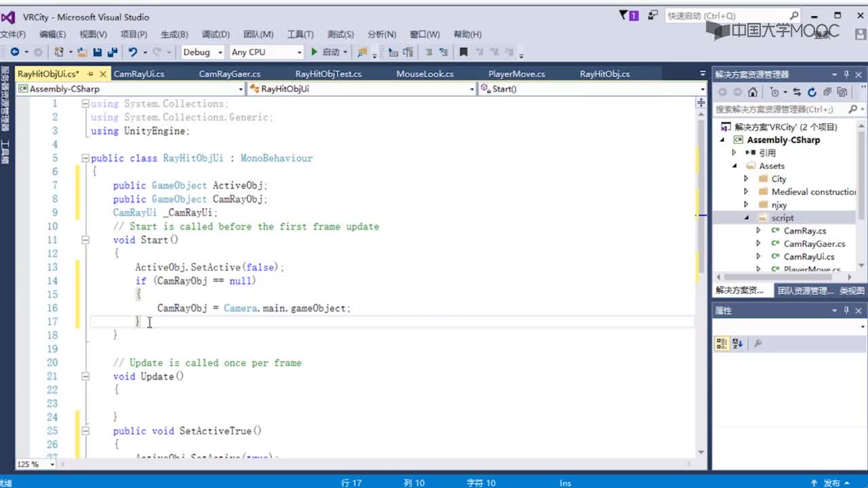The width and height of the screenshot is (868, 488).
Task: Click the Categorized view icon in Properties
Action: [x=722, y=344]
